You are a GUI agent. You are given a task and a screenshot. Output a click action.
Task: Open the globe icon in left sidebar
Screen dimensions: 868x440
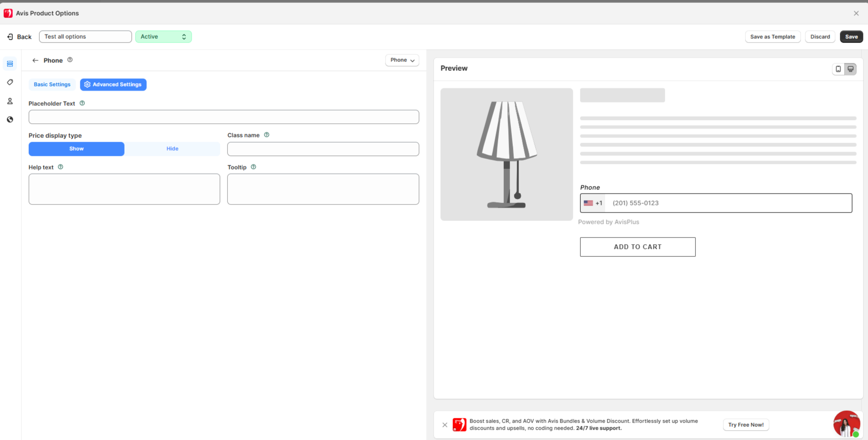[x=10, y=119]
